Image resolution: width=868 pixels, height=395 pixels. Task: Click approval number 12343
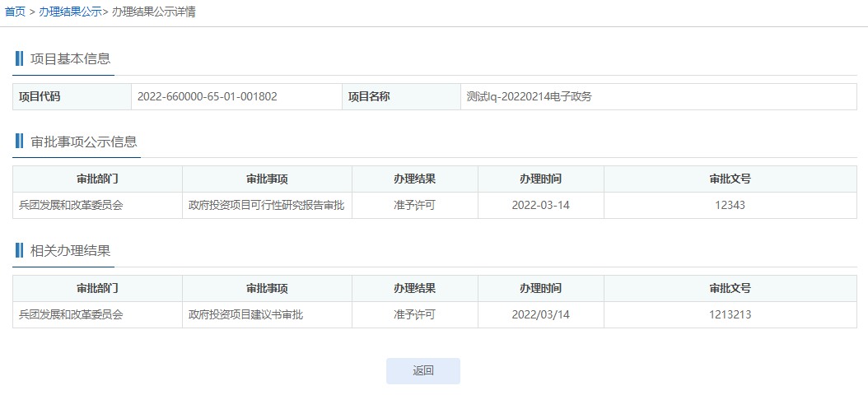coord(730,205)
